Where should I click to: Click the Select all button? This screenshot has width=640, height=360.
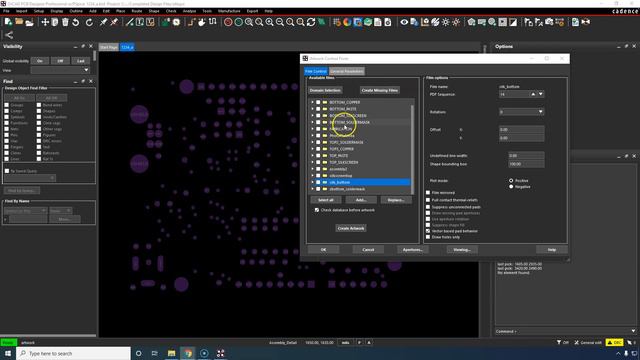pyautogui.click(x=326, y=200)
